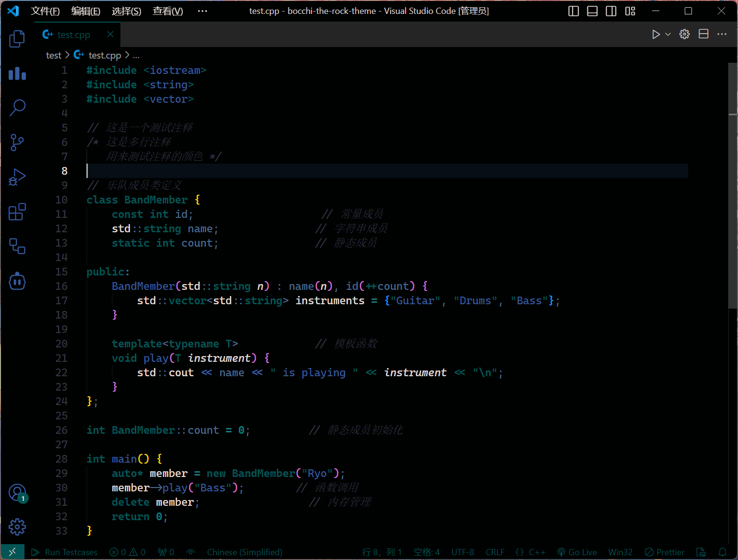Viewport: 738px width, 560px height.
Task: Select the Win32 configuration in the status bar
Action: click(620, 552)
